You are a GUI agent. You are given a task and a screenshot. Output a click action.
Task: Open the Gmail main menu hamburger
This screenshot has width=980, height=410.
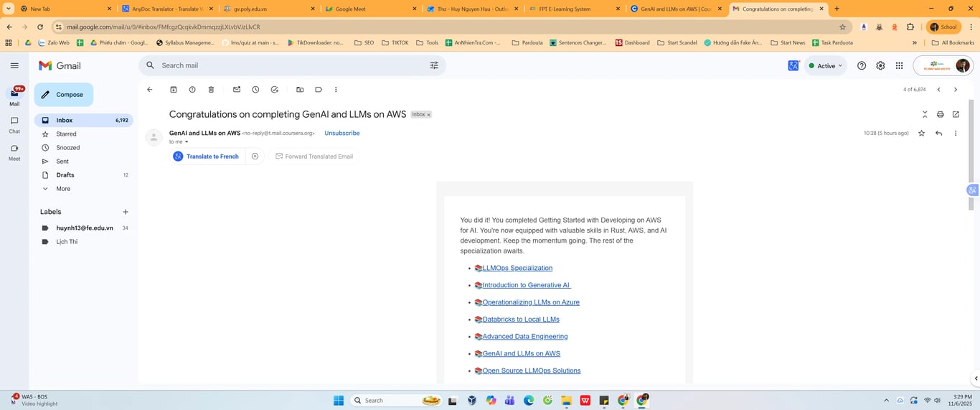(14, 65)
